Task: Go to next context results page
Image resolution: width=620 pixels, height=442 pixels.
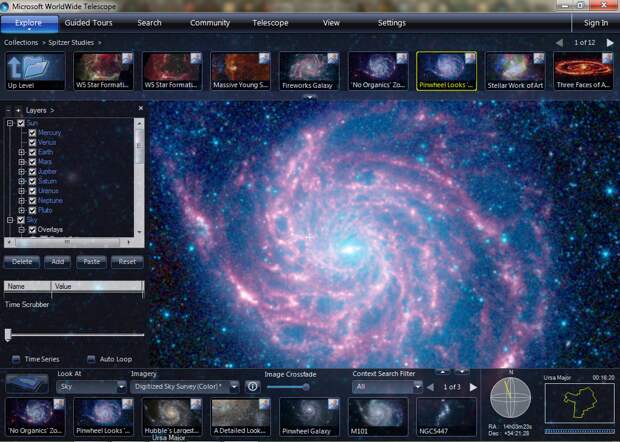Action: (x=473, y=387)
